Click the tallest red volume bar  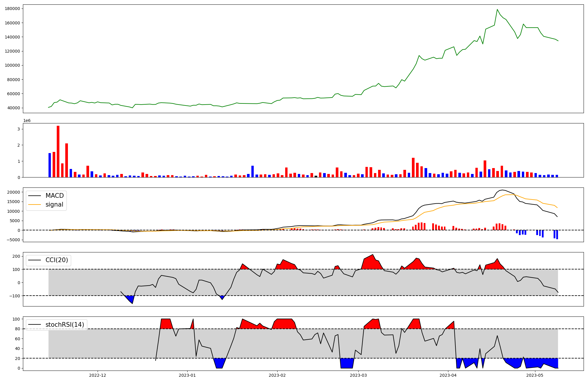click(58, 151)
